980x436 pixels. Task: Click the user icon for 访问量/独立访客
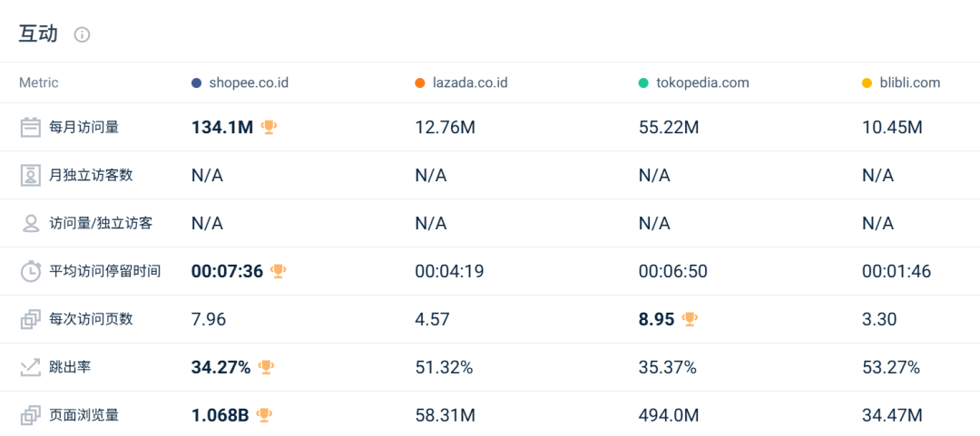coord(31,224)
